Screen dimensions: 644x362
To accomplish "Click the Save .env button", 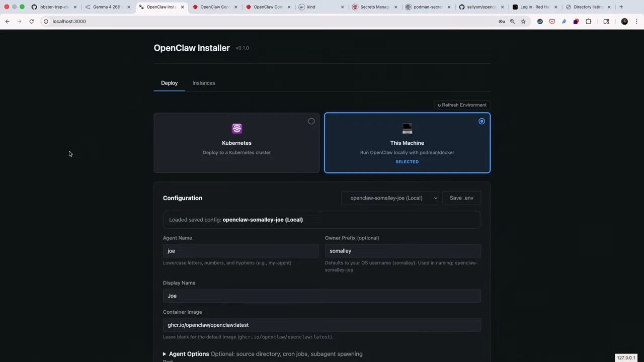I will (461, 198).
